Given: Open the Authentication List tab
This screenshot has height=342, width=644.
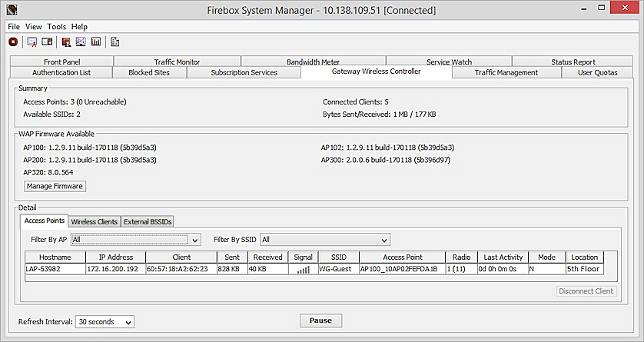Looking at the screenshot, I should tap(61, 72).
